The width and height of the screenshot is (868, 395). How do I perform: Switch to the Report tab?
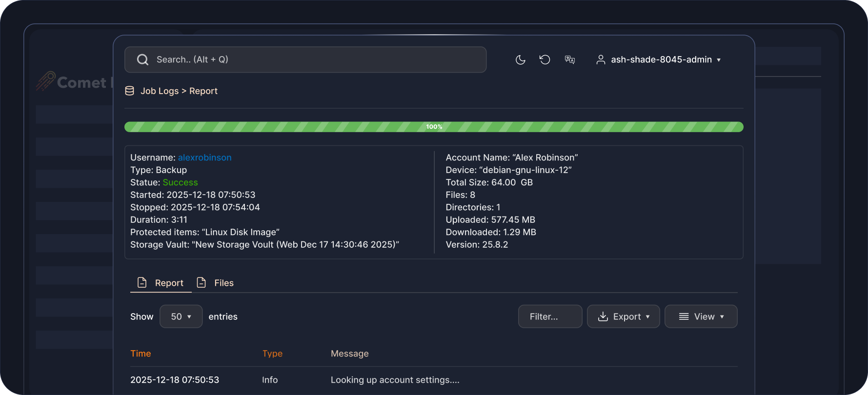point(161,283)
